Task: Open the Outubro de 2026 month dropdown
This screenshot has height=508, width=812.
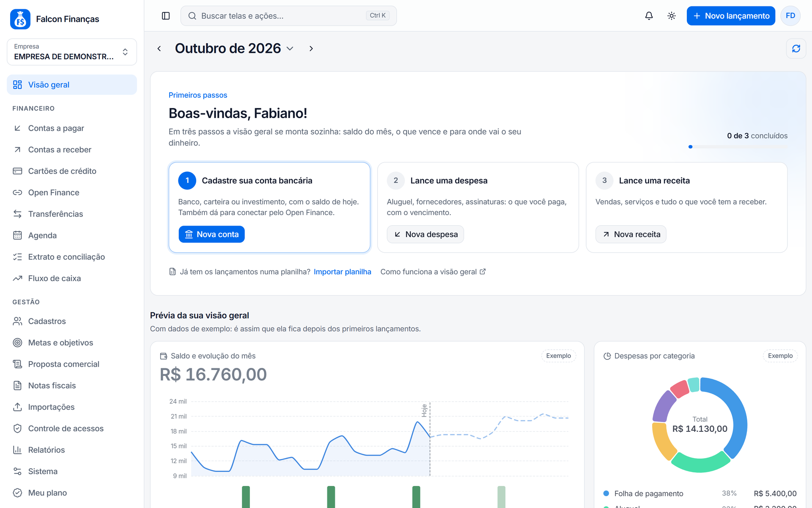Action: (x=234, y=49)
